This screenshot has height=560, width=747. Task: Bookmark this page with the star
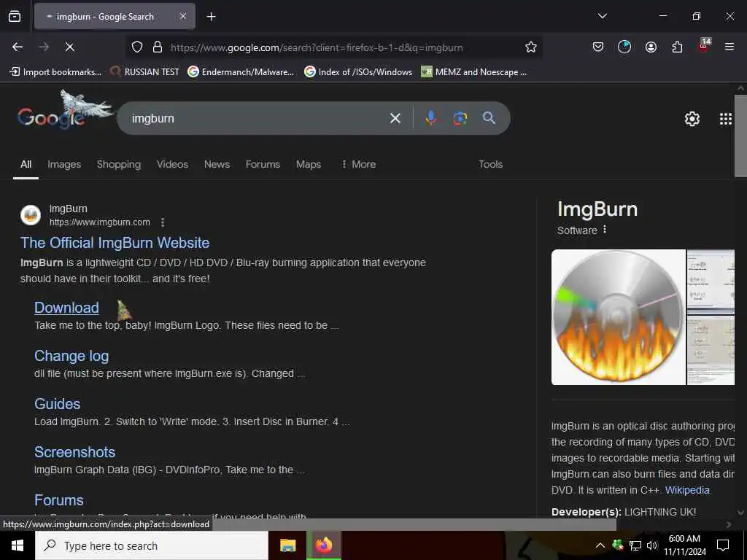[x=531, y=47]
